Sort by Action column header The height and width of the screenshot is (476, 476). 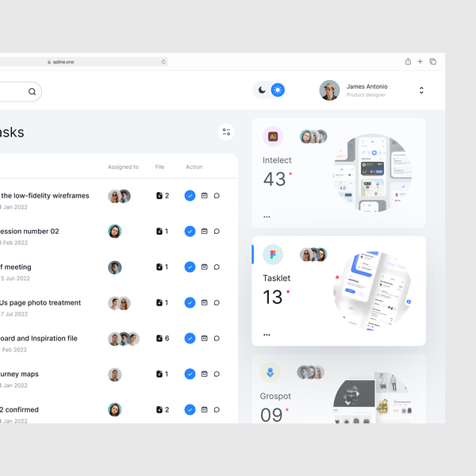click(x=194, y=167)
